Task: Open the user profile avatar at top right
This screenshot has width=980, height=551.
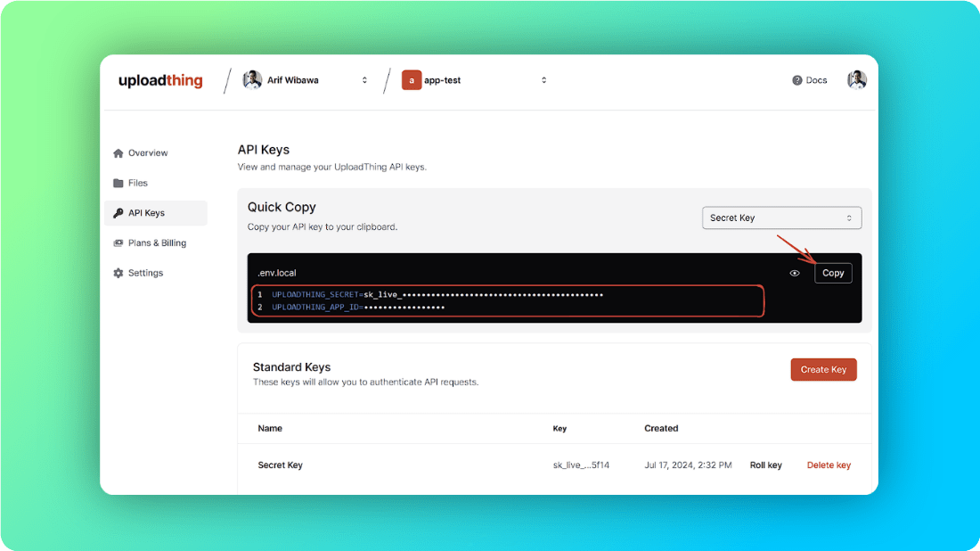Action: [857, 80]
